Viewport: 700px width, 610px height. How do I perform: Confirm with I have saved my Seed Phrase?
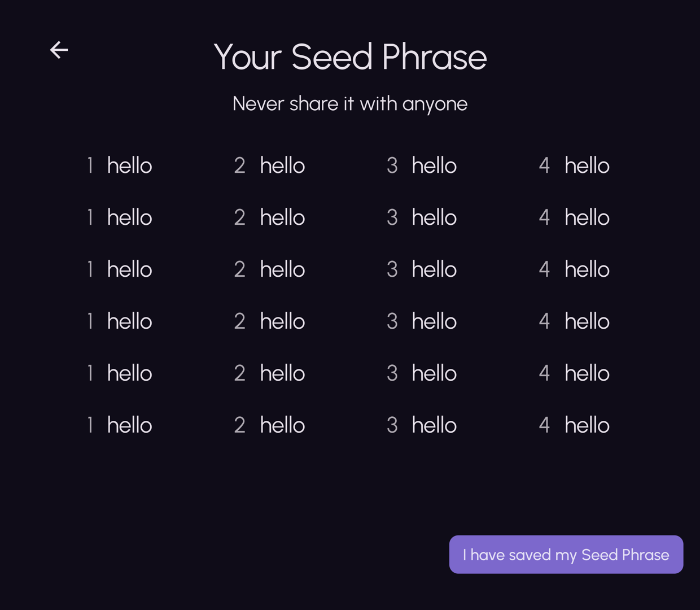[566, 555]
